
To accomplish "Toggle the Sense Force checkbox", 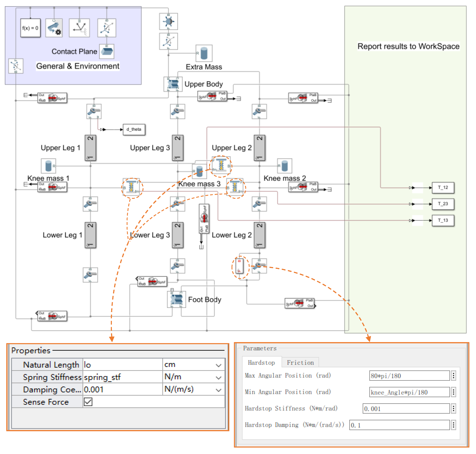I will (88, 402).
